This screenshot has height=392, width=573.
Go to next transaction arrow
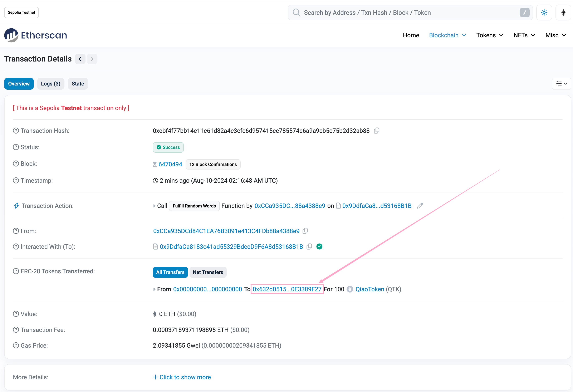click(x=92, y=59)
